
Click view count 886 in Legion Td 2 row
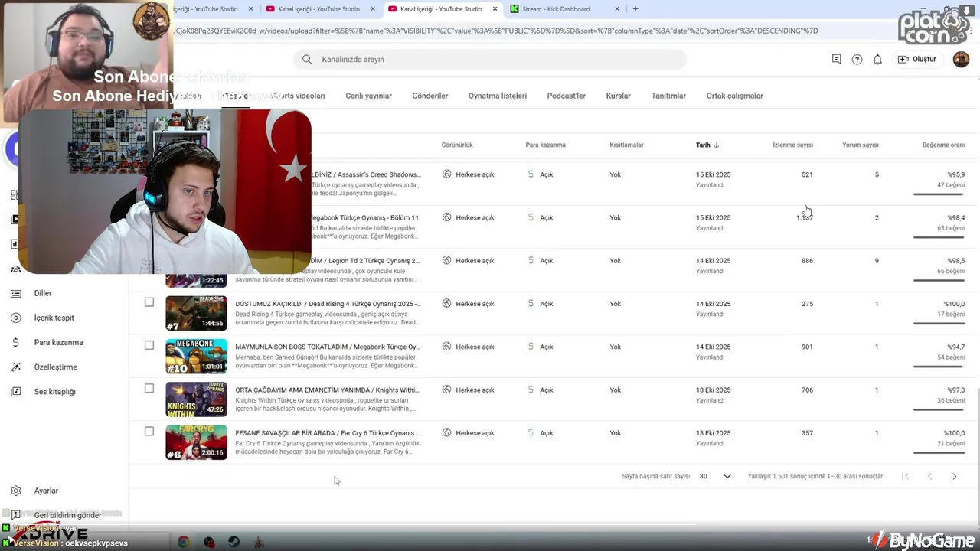[807, 260]
